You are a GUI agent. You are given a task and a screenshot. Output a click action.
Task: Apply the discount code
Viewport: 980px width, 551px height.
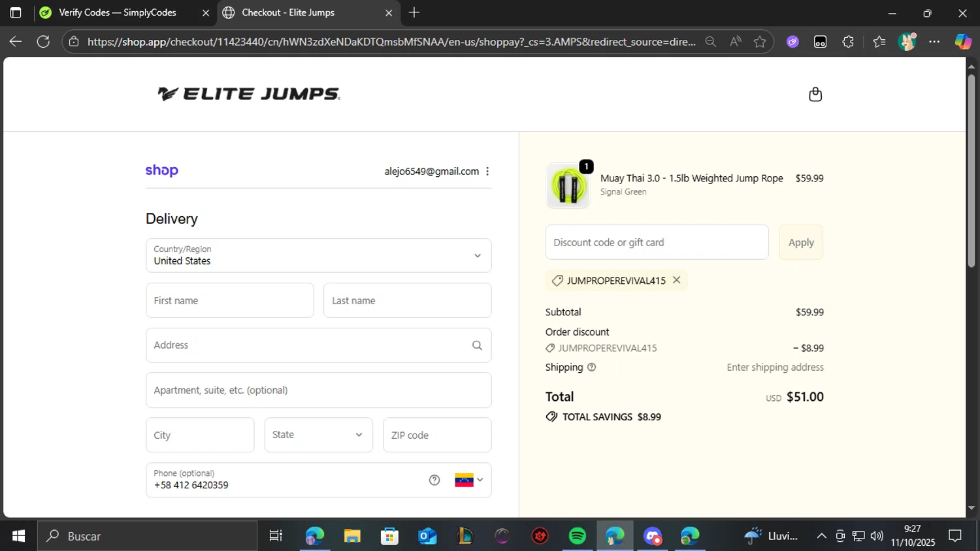[801, 242]
